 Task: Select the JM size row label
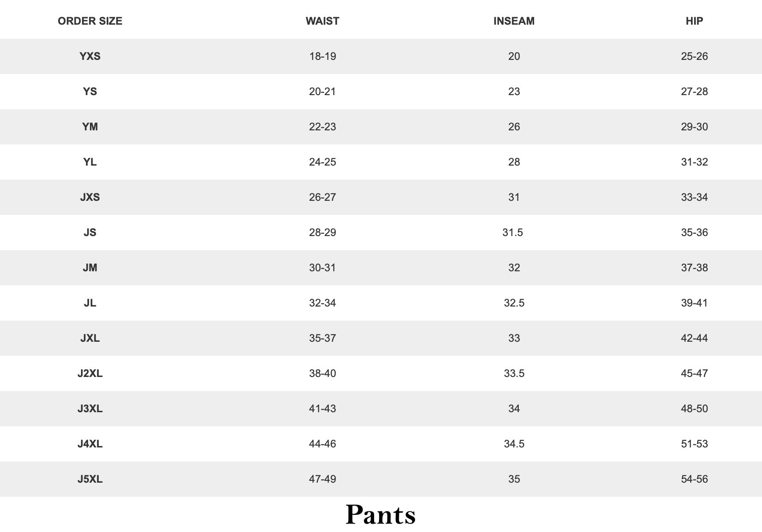click(90, 268)
